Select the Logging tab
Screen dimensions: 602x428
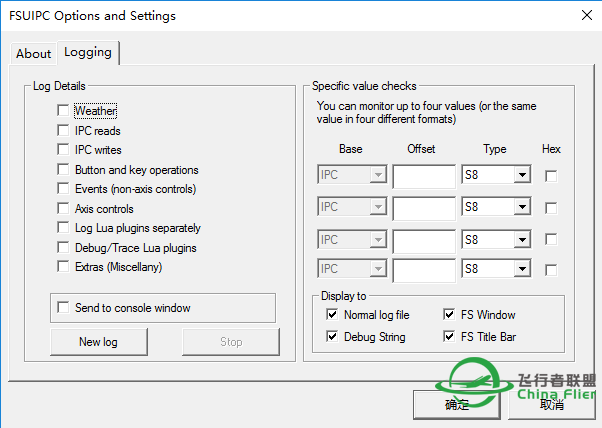[x=87, y=52]
